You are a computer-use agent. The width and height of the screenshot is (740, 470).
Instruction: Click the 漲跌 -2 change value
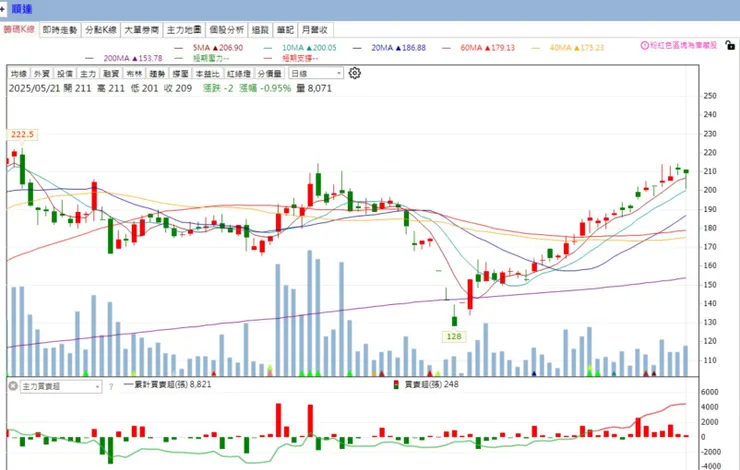(x=218, y=88)
